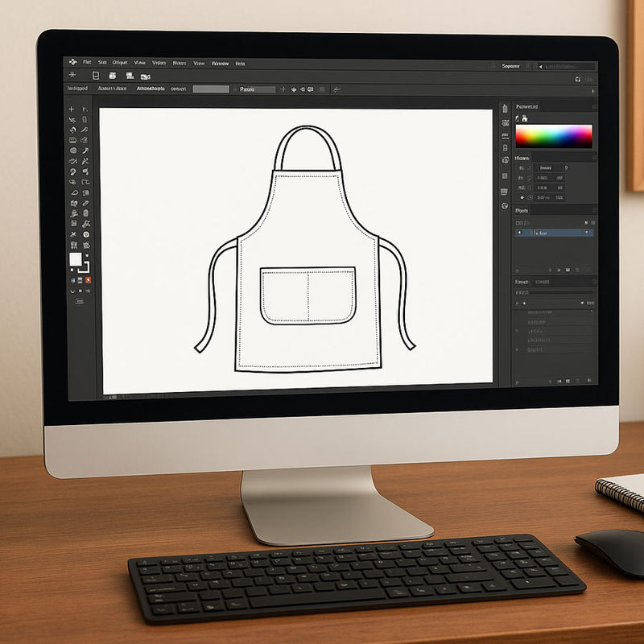Select the crosshair tool atop the left toolbar

tap(72, 109)
